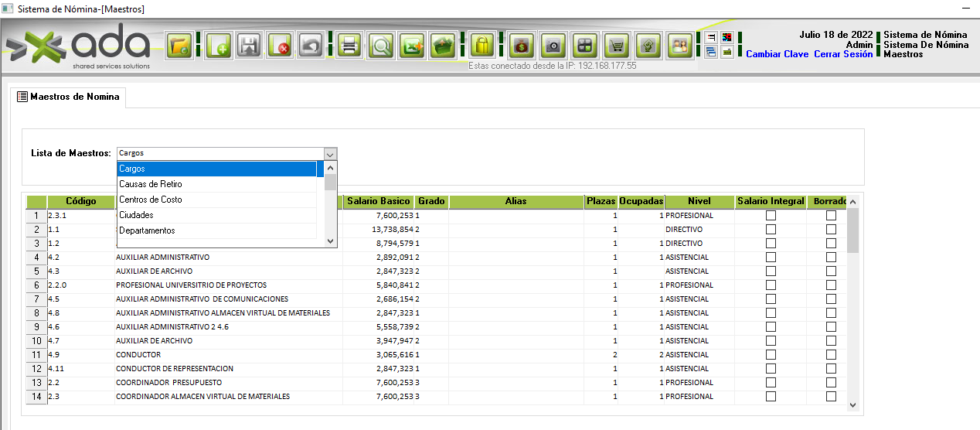Click the table's vertical scrollbar down arrow
The image size is (980, 430).
point(852,404)
